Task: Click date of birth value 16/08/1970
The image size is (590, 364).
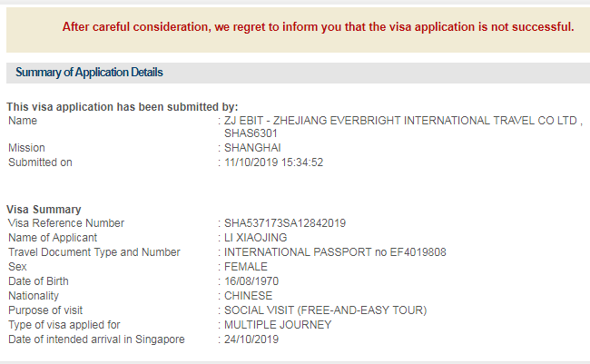Action: (251, 281)
